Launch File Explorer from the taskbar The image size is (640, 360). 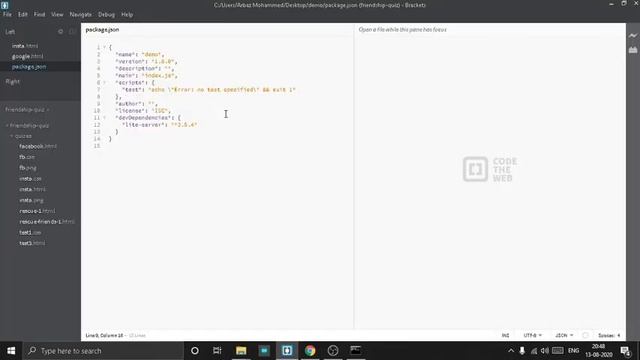[x=241, y=351]
